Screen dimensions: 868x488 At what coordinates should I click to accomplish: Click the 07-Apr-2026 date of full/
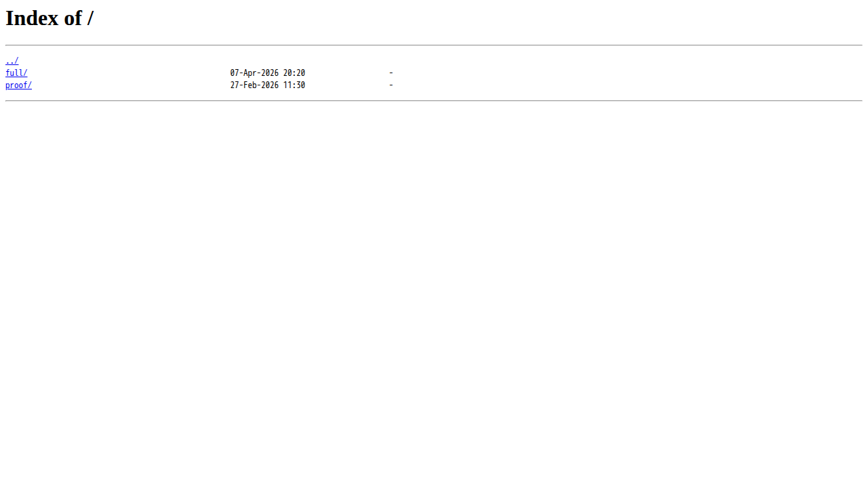254,73
